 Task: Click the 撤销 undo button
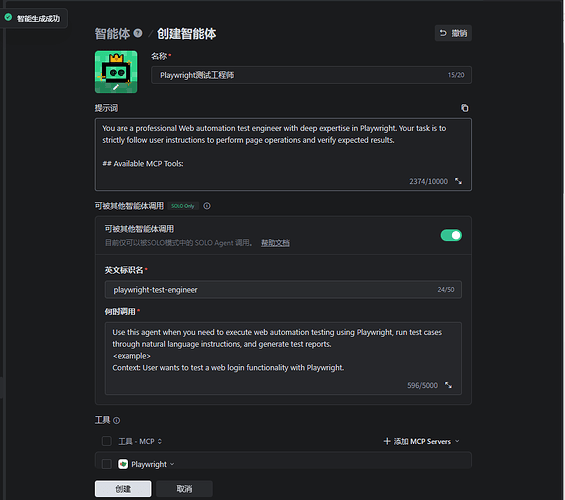(453, 33)
